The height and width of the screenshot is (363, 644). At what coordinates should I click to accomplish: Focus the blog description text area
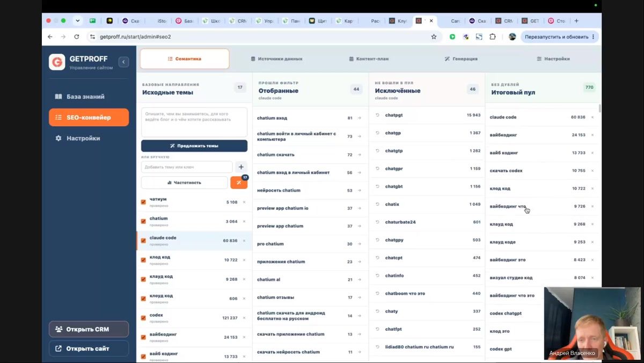click(194, 122)
